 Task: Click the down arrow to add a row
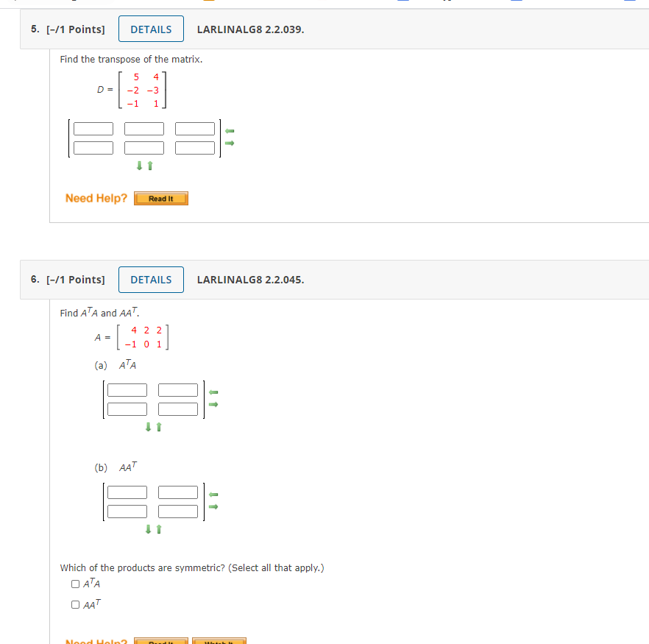[139, 166]
